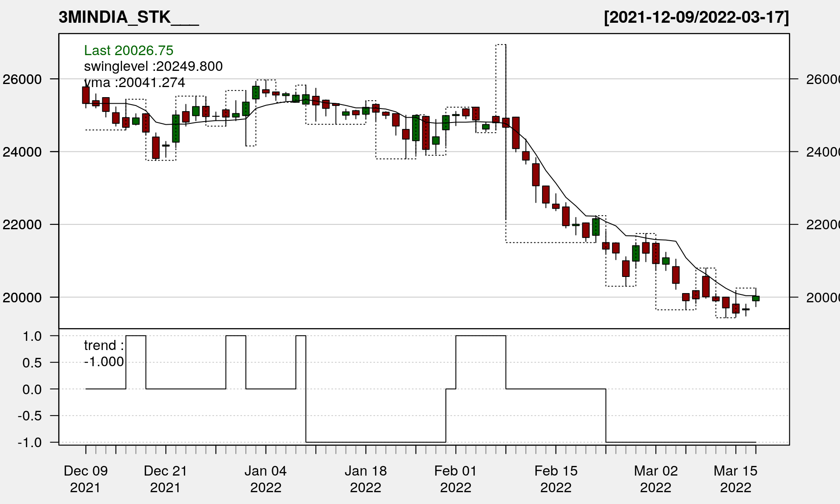Image resolution: width=840 pixels, height=504 pixels.
Task: Click the vma 20041.274 label
Action: pos(135,82)
